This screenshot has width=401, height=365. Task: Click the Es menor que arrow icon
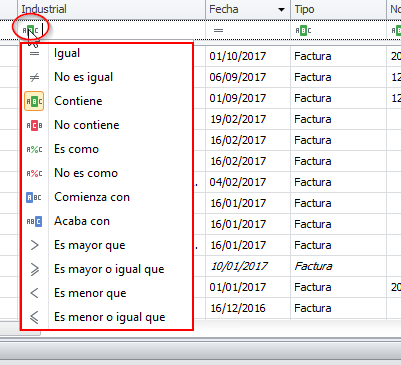click(x=34, y=293)
